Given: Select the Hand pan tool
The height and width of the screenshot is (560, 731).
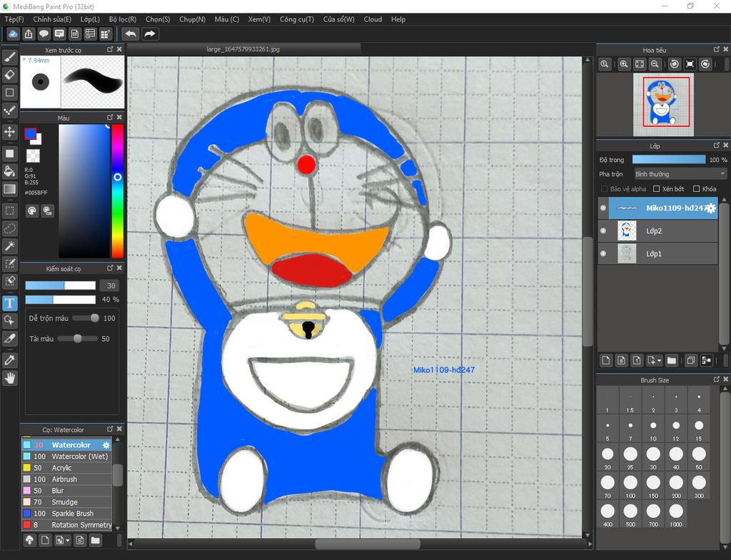Looking at the screenshot, I should [10, 378].
